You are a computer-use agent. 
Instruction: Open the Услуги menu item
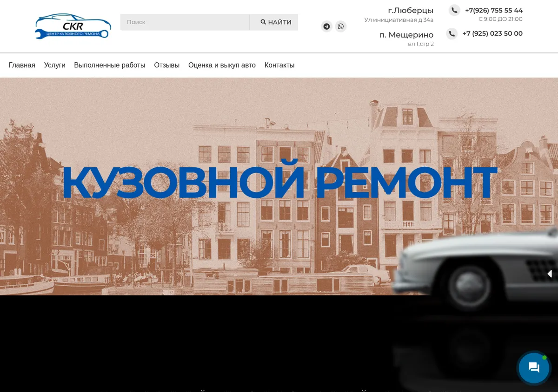(54, 65)
